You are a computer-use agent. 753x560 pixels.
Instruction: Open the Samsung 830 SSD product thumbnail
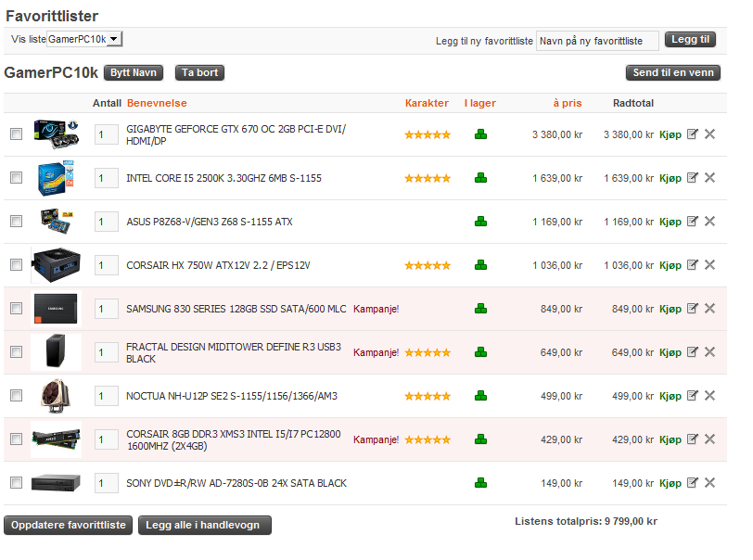pos(56,309)
